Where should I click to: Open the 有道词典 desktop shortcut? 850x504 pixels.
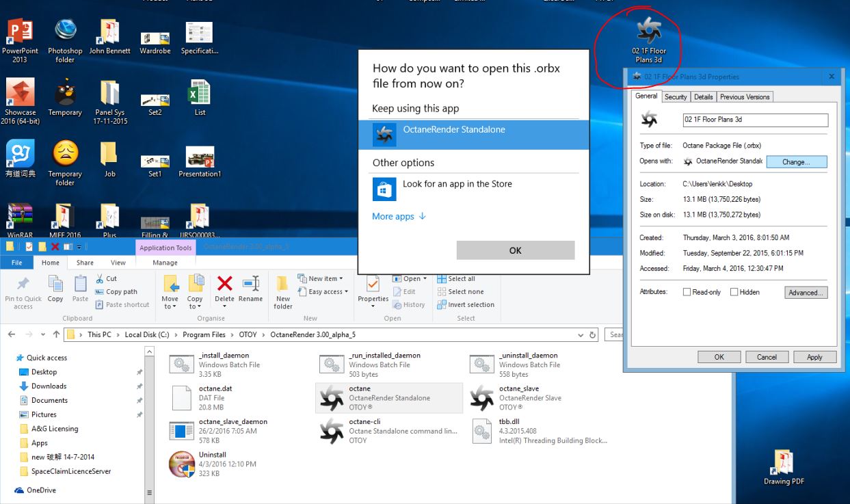coord(20,159)
